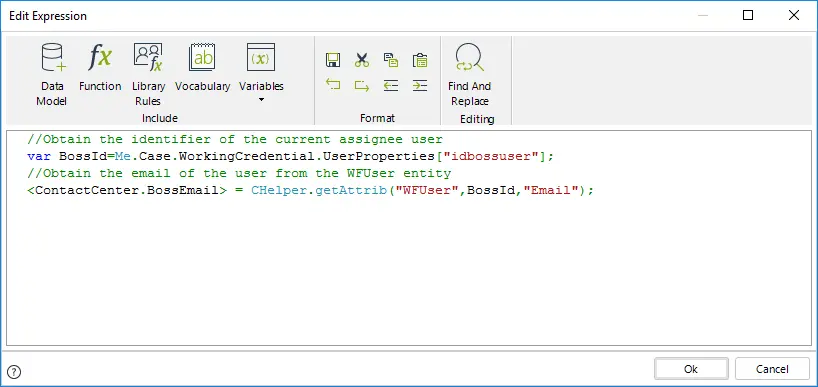Click comment 'Obtain the email of the user'
Image resolution: width=818 pixels, height=387 pixels.
[239, 173]
